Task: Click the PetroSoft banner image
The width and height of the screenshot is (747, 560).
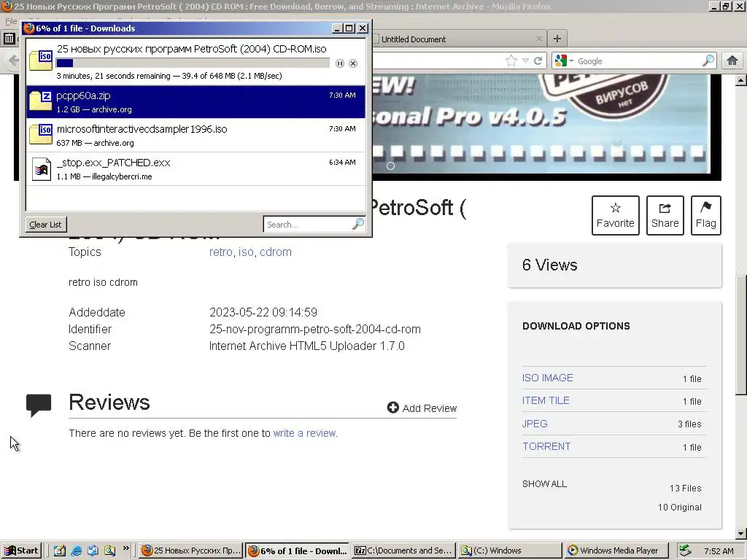Action: click(541, 124)
